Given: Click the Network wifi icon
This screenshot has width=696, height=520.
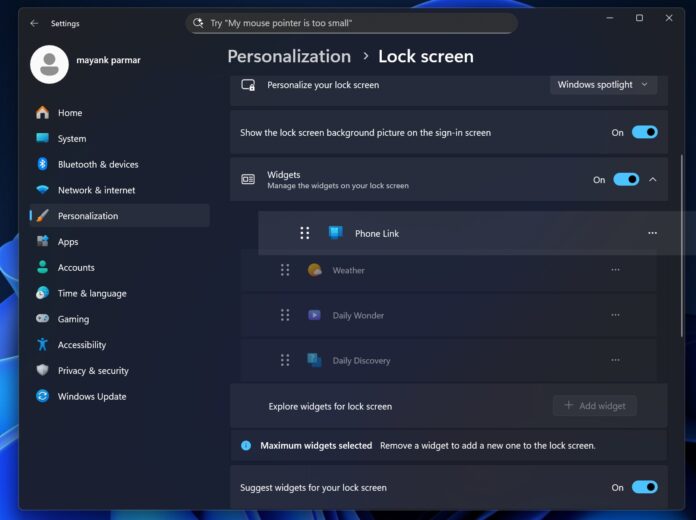Looking at the screenshot, I should coord(43,190).
